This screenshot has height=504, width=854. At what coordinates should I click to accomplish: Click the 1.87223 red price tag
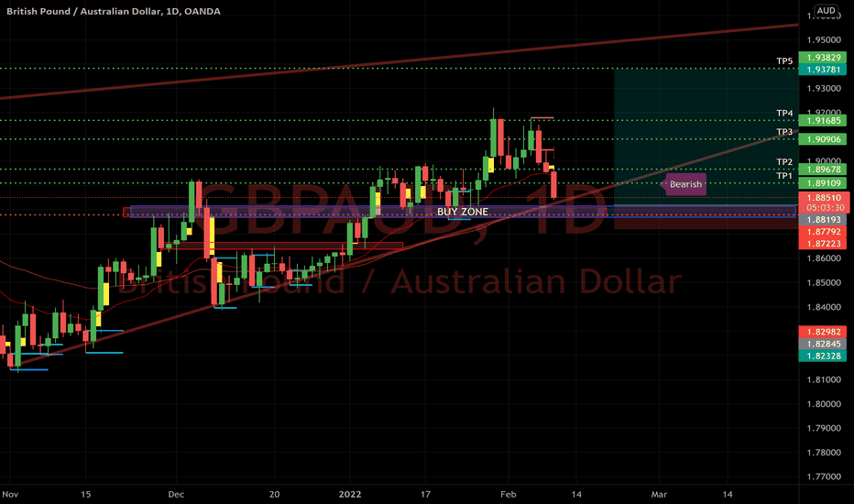(823, 244)
